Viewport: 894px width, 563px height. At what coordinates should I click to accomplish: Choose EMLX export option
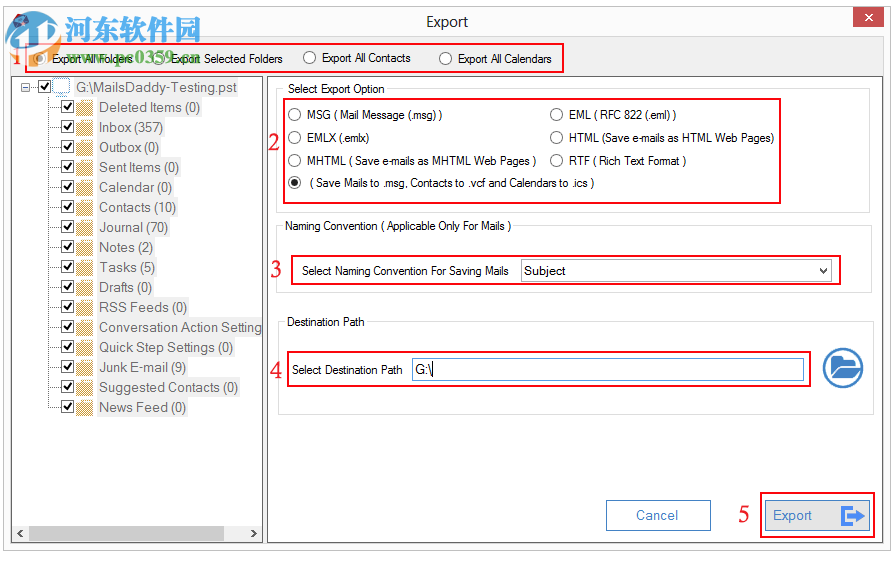294,137
